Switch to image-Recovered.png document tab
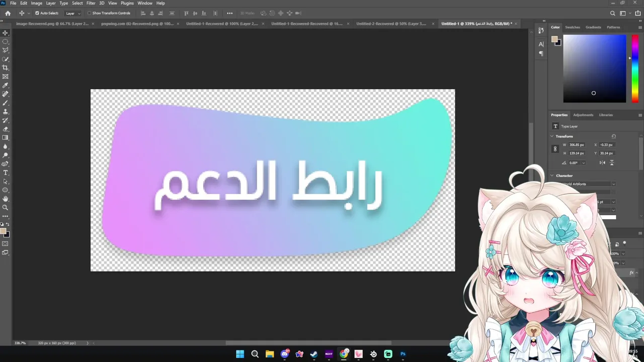This screenshot has width=644, height=362. coord(52,24)
